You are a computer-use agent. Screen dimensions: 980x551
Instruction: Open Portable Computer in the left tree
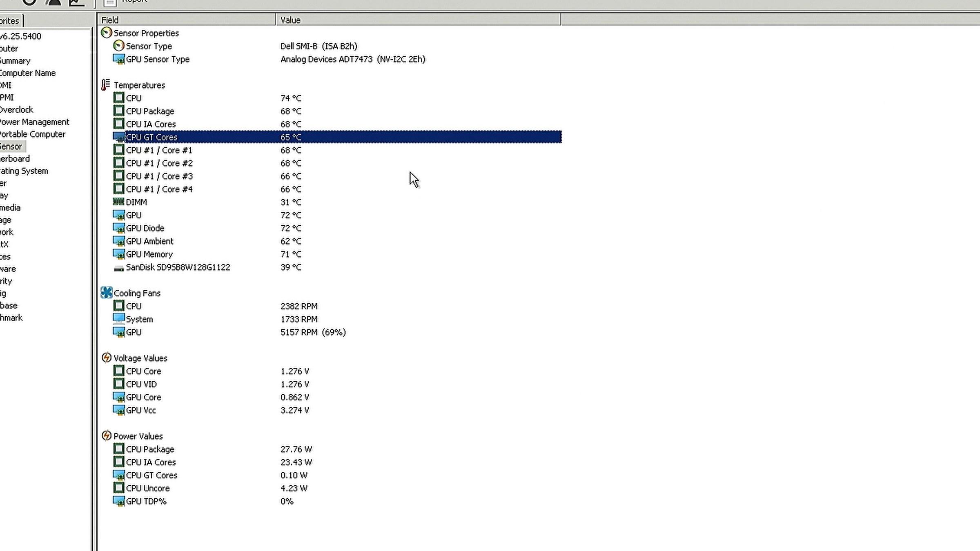coord(32,134)
